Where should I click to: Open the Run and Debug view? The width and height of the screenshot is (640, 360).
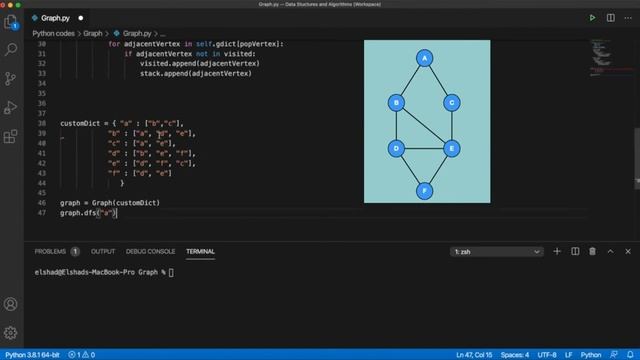11,107
